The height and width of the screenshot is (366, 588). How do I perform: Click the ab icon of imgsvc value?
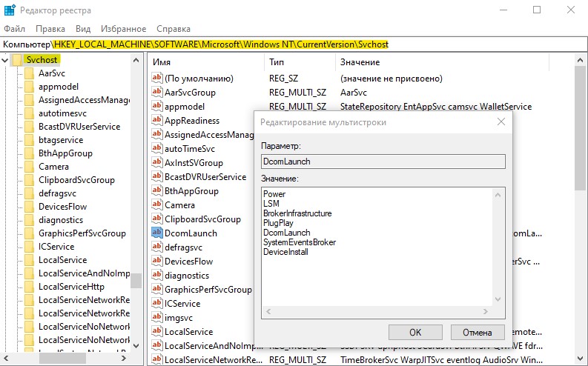coord(156,317)
